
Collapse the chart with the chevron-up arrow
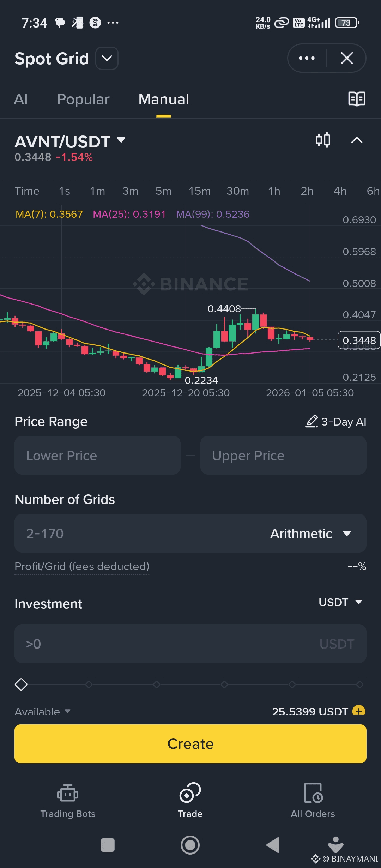click(357, 140)
